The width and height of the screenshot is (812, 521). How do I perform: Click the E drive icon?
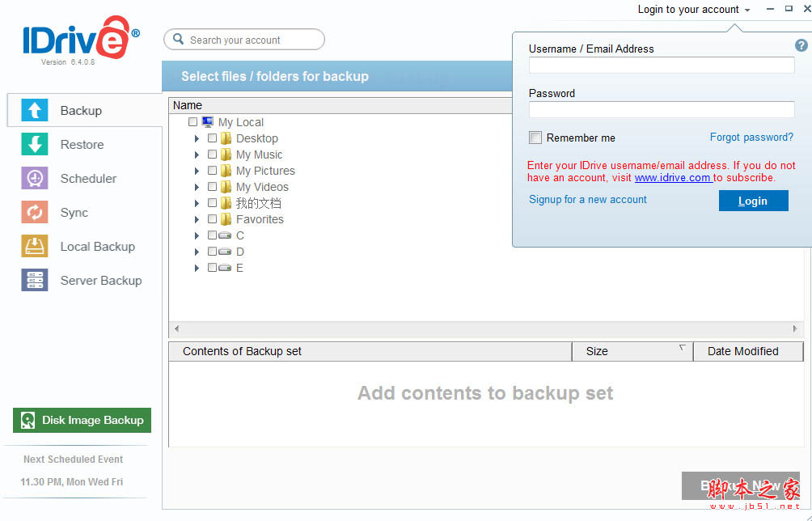(x=225, y=267)
